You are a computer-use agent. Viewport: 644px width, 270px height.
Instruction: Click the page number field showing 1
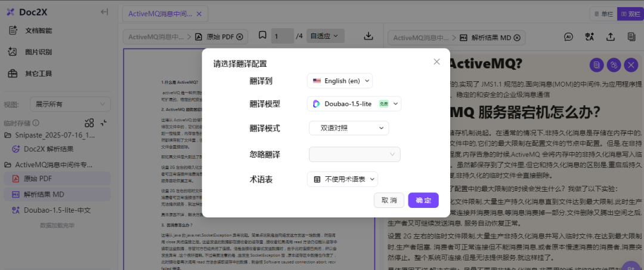coord(282,36)
